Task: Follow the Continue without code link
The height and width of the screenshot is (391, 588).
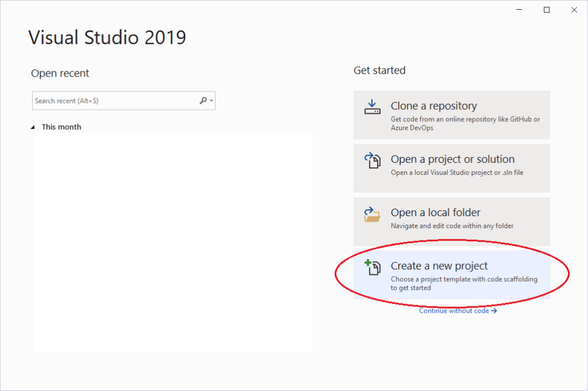Action: click(x=454, y=311)
